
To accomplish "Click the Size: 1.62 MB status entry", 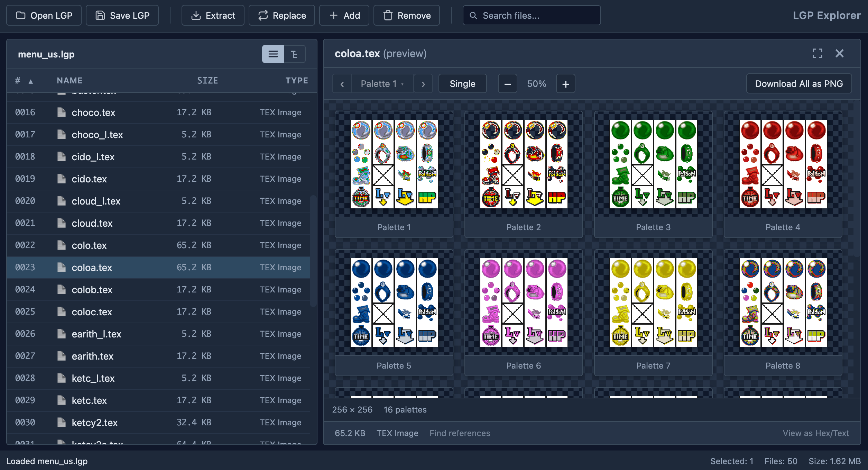I will point(835,461).
